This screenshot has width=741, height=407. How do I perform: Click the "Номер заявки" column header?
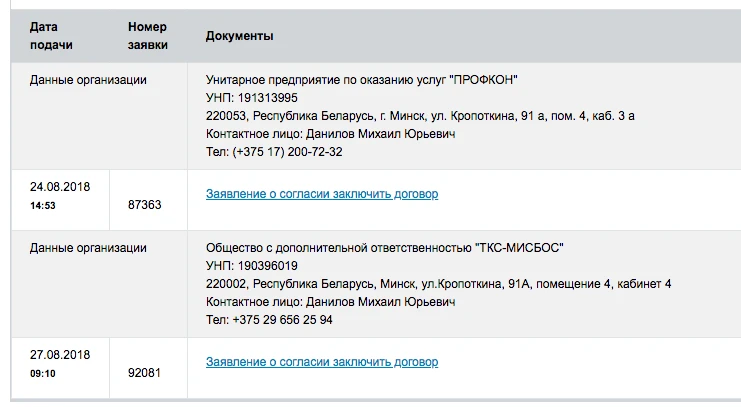pyautogui.click(x=148, y=36)
